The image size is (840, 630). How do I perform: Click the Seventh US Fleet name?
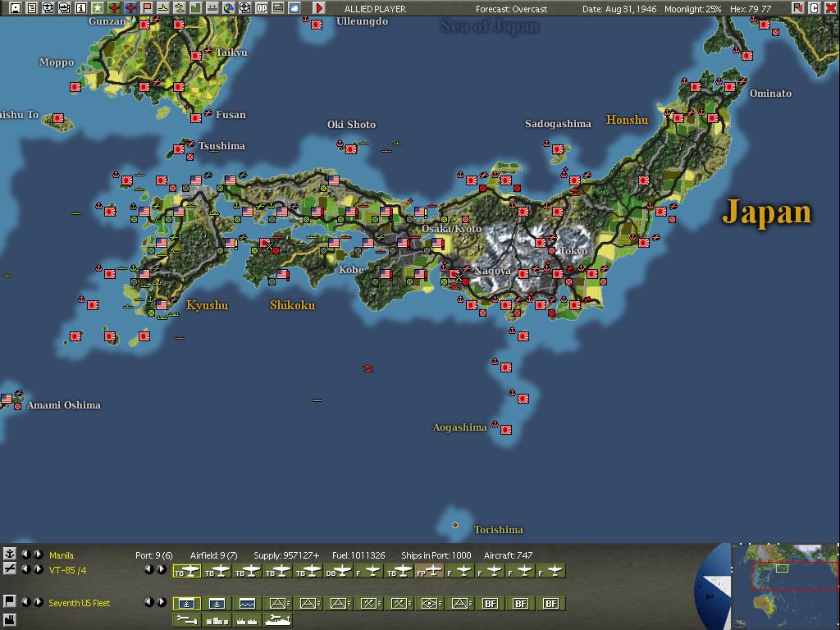coord(80,603)
